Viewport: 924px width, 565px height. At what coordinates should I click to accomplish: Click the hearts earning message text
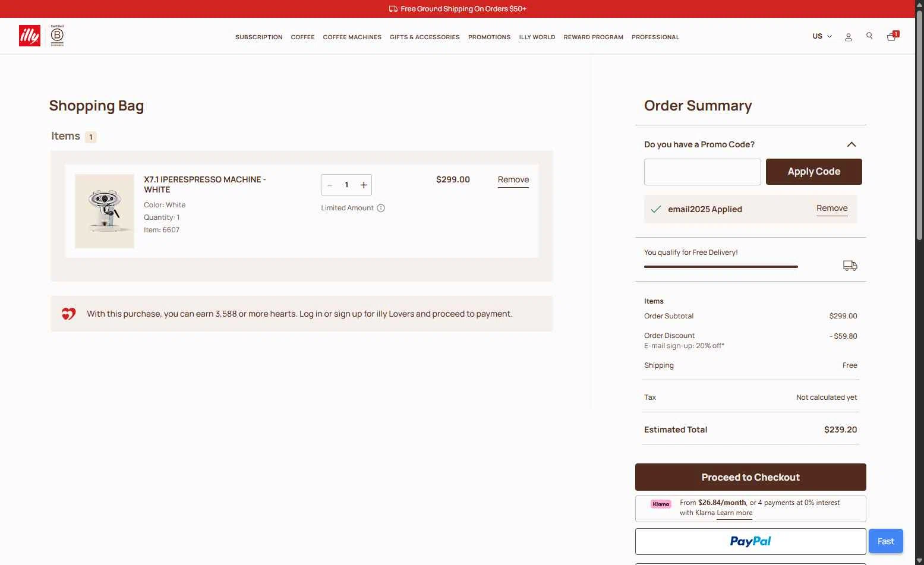coord(299,314)
